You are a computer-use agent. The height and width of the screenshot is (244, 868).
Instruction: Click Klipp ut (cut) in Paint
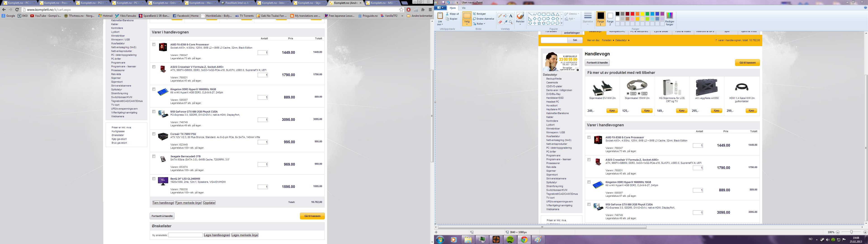coord(452,14)
